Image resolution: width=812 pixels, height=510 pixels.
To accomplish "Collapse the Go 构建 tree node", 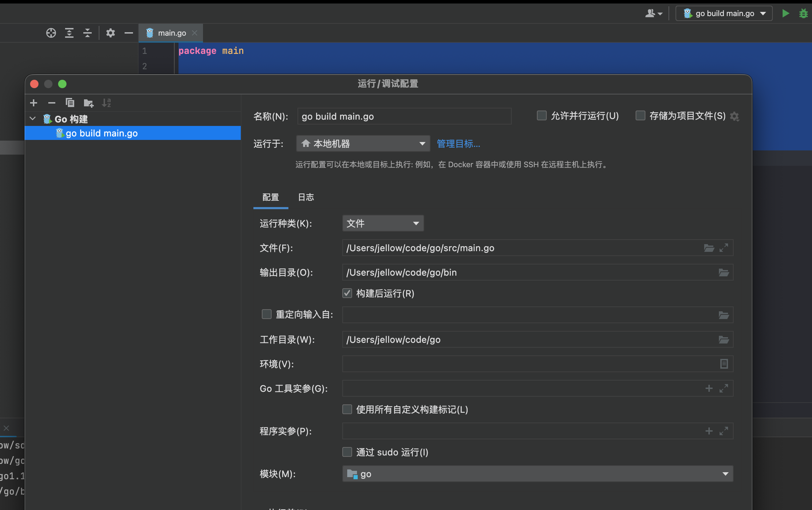I will [x=33, y=119].
